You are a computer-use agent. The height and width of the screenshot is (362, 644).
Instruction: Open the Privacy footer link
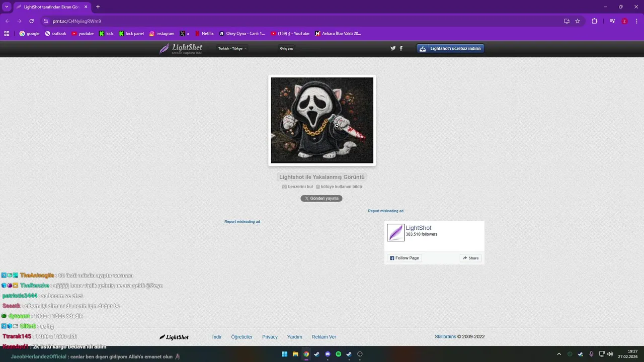click(270, 337)
